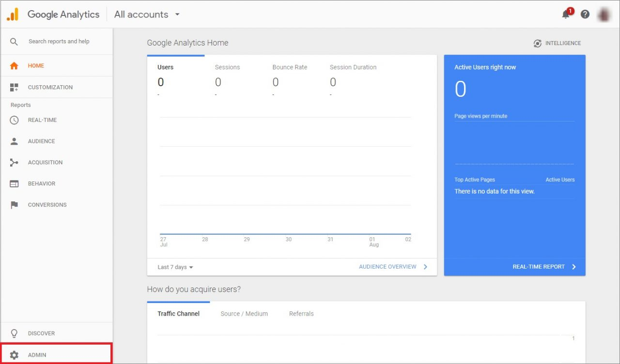
Task: Click the search magnifier icon
Action: click(14, 42)
